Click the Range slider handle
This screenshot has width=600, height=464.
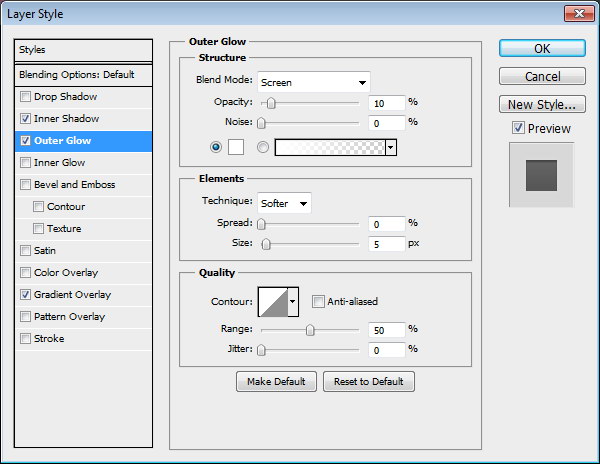pos(310,329)
